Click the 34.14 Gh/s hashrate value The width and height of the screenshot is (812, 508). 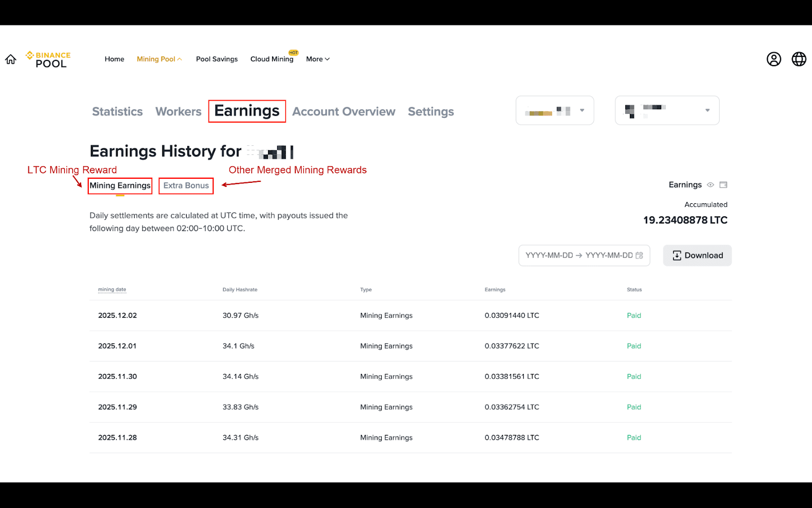[x=241, y=376]
